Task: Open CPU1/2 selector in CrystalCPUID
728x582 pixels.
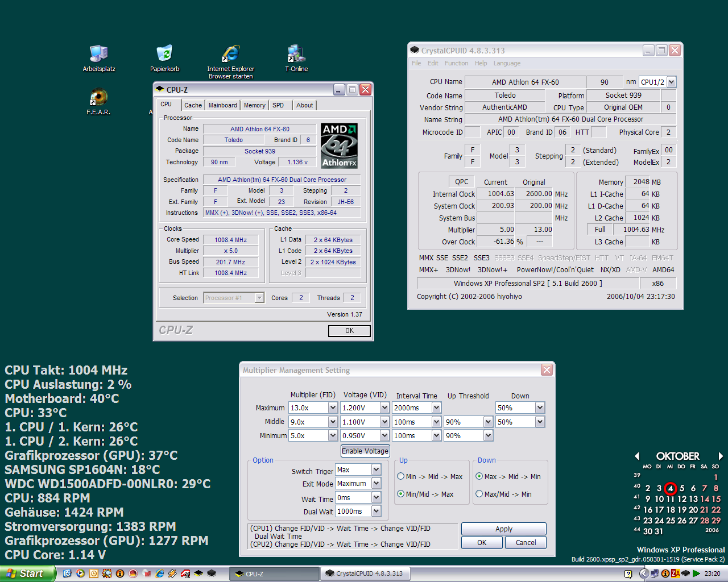Action: [671, 82]
